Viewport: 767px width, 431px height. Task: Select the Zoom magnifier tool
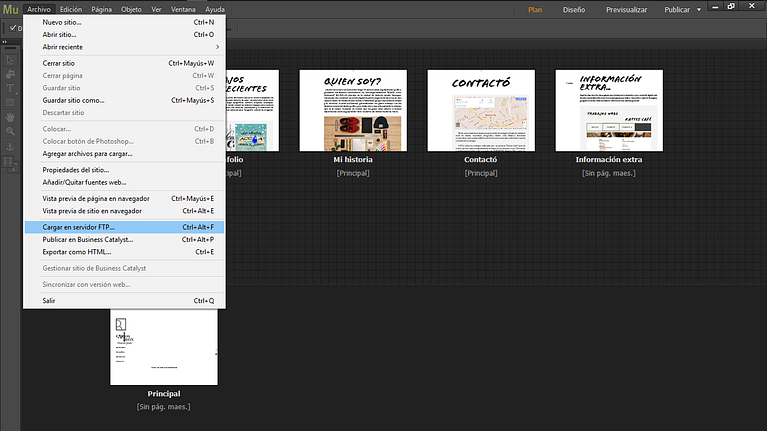pos(11,130)
